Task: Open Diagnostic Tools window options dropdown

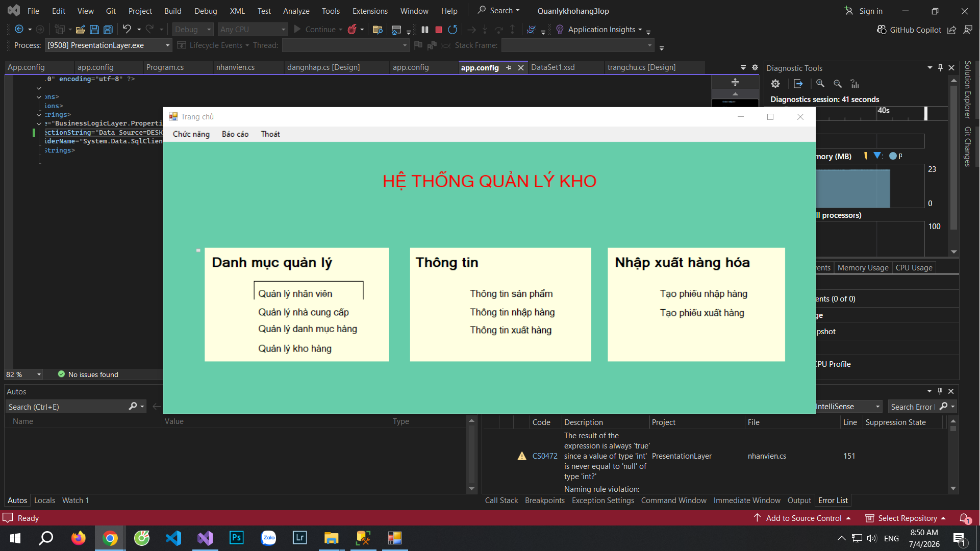Action: pos(929,67)
